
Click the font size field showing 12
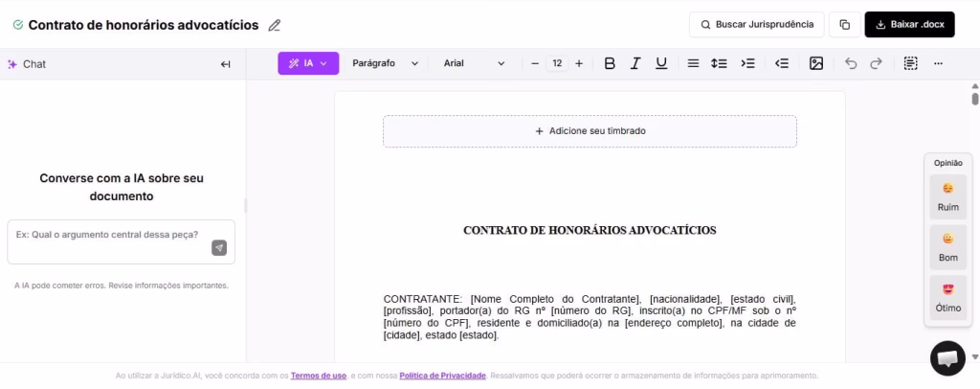click(557, 63)
